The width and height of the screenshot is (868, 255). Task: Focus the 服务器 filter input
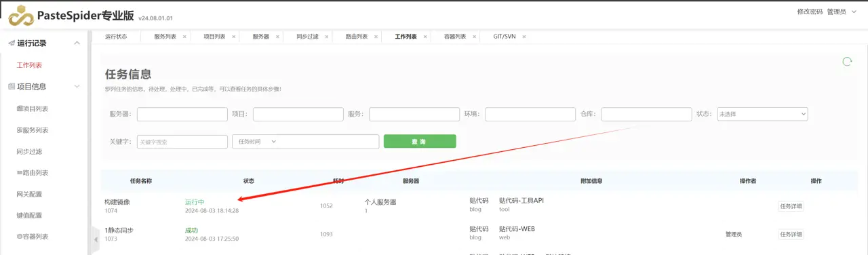pyautogui.click(x=182, y=115)
